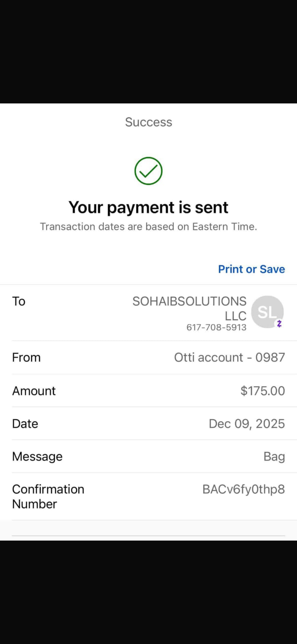Click the Dec 09, 2025 date value
297x644 pixels.
pos(247,424)
